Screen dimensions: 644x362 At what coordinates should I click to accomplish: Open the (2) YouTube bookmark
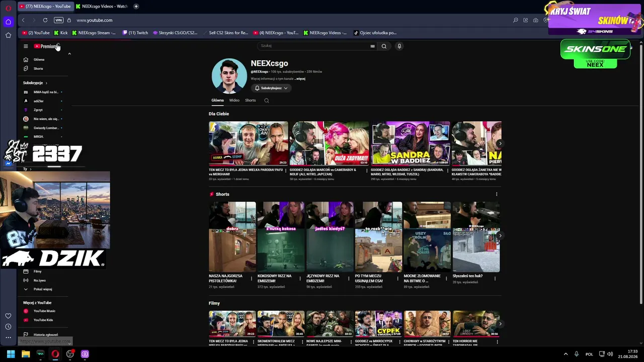point(35,33)
